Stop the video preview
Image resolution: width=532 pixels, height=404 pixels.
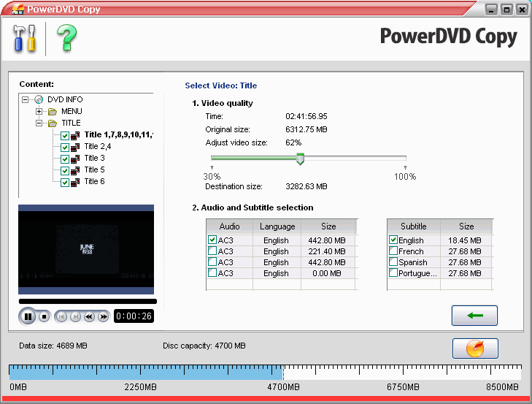[x=44, y=316]
